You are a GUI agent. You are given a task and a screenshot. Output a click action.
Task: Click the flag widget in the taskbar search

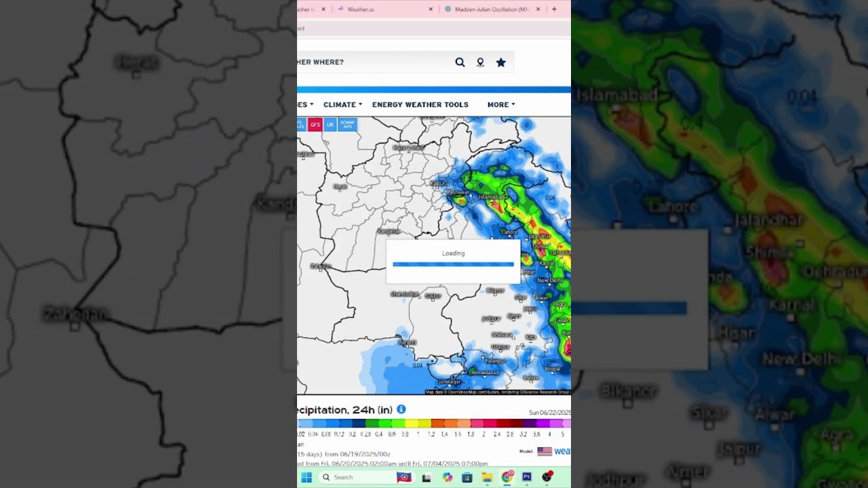click(x=404, y=477)
